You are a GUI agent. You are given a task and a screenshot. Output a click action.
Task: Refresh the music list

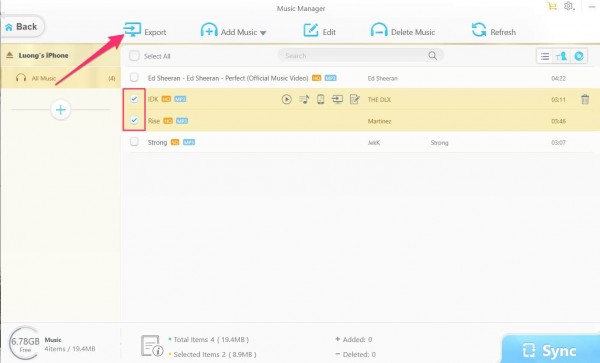pyautogui.click(x=494, y=31)
